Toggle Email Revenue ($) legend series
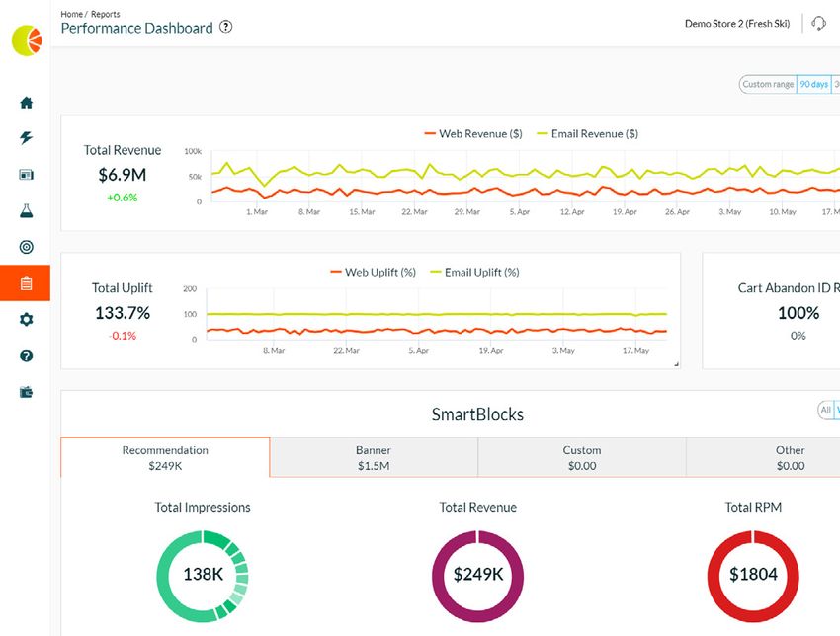This screenshot has height=636, width=840. click(588, 134)
